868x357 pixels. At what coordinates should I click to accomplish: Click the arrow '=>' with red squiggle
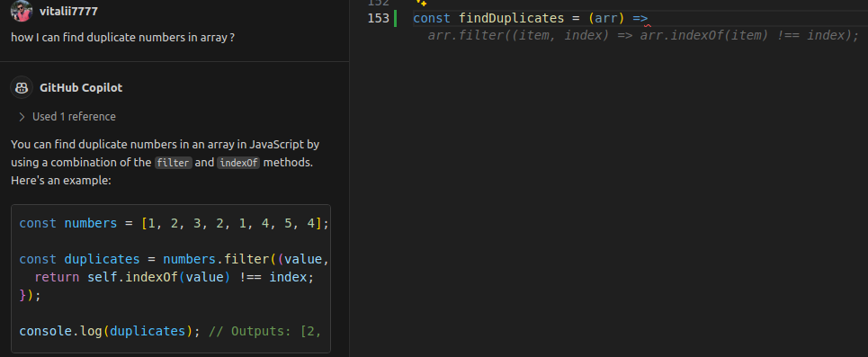coord(640,19)
